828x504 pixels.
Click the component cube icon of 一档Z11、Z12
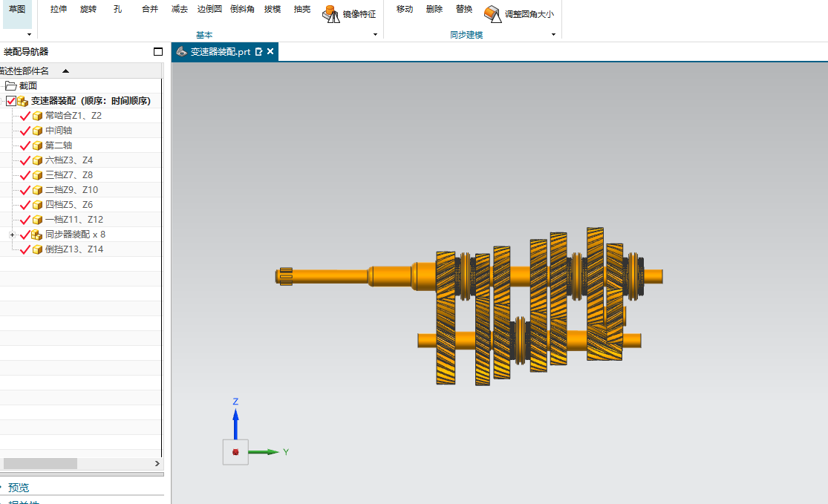[37, 220]
